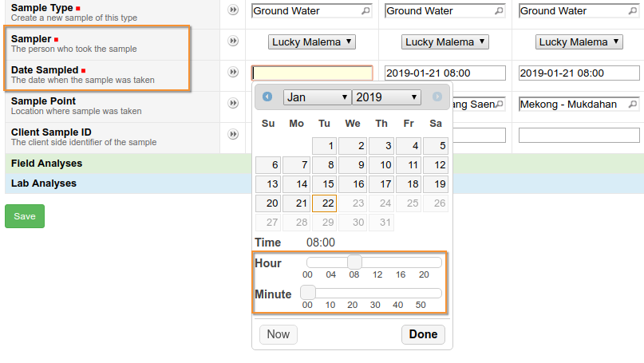
Task: Click search icon in first Ground Water field
Action: tap(365, 11)
